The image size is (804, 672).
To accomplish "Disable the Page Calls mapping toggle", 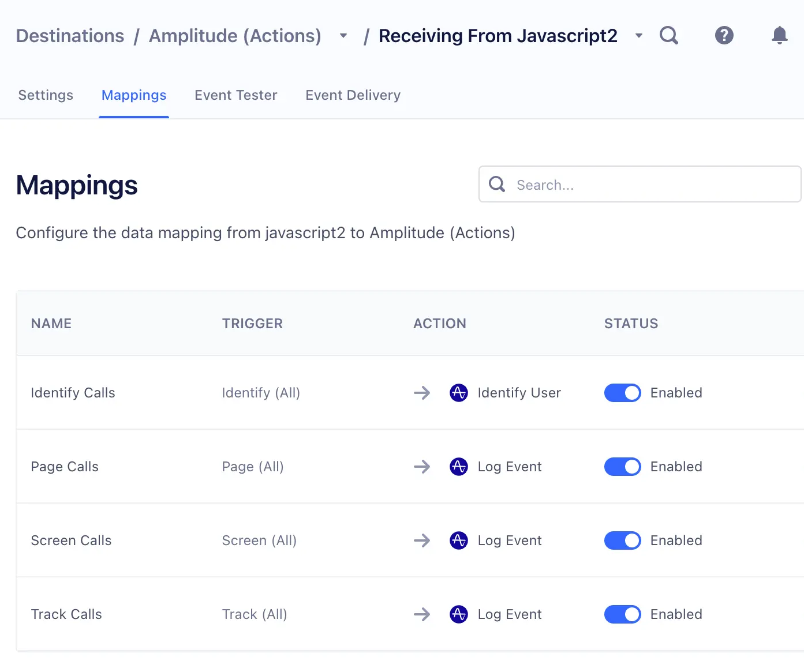I will click(x=623, y=467).
